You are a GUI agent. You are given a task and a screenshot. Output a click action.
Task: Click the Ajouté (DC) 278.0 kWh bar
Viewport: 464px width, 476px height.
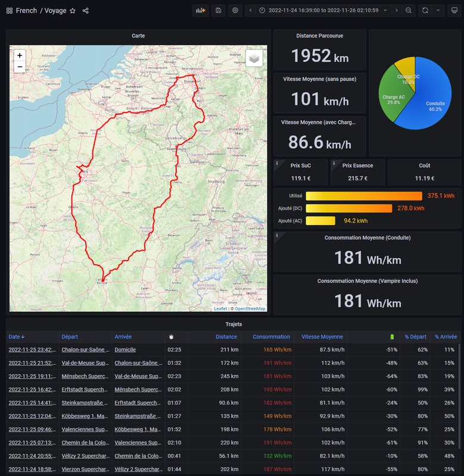point(349,208)
